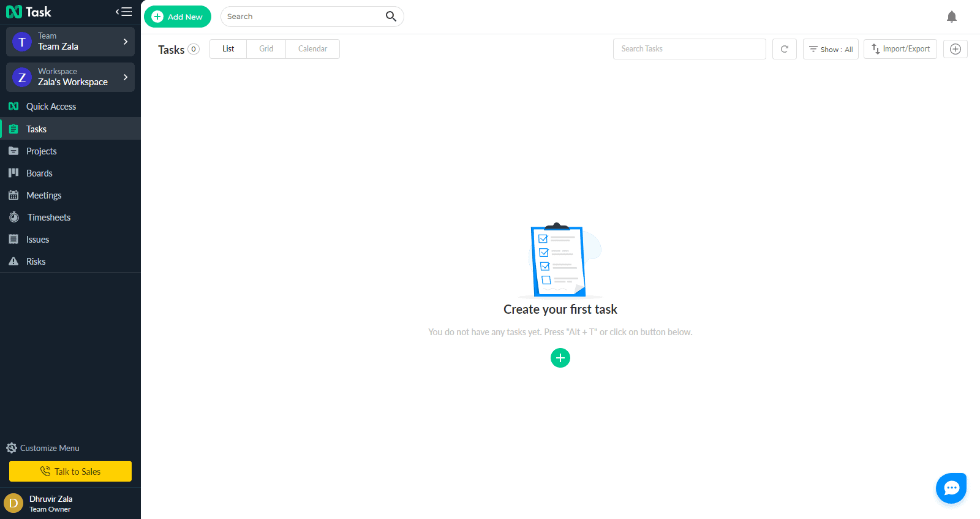Open Boards section
This screenshot has height=519, width=980.
[x=70, y=173]
